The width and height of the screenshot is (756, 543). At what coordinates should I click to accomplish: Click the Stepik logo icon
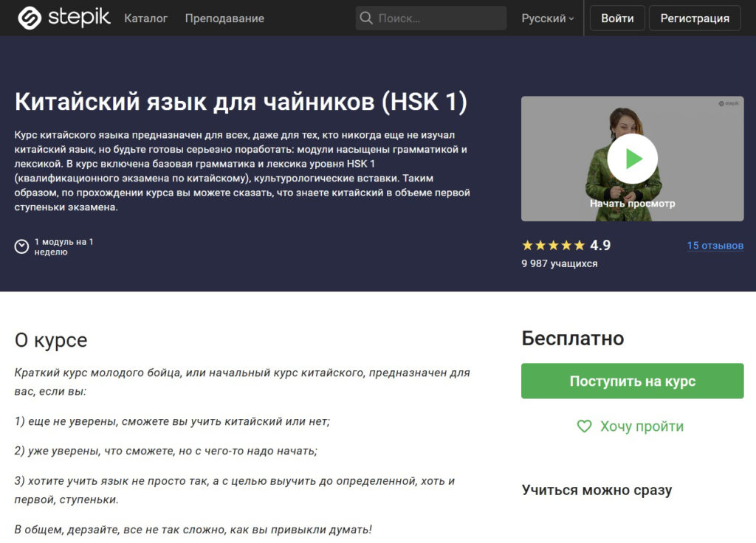click(29, 18)
